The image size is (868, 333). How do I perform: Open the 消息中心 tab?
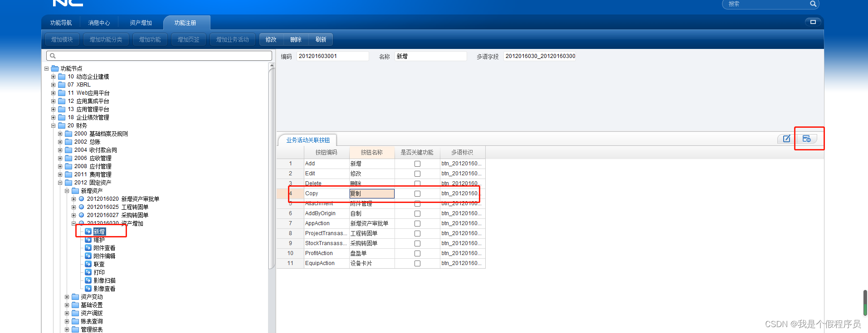click(99, 23)
